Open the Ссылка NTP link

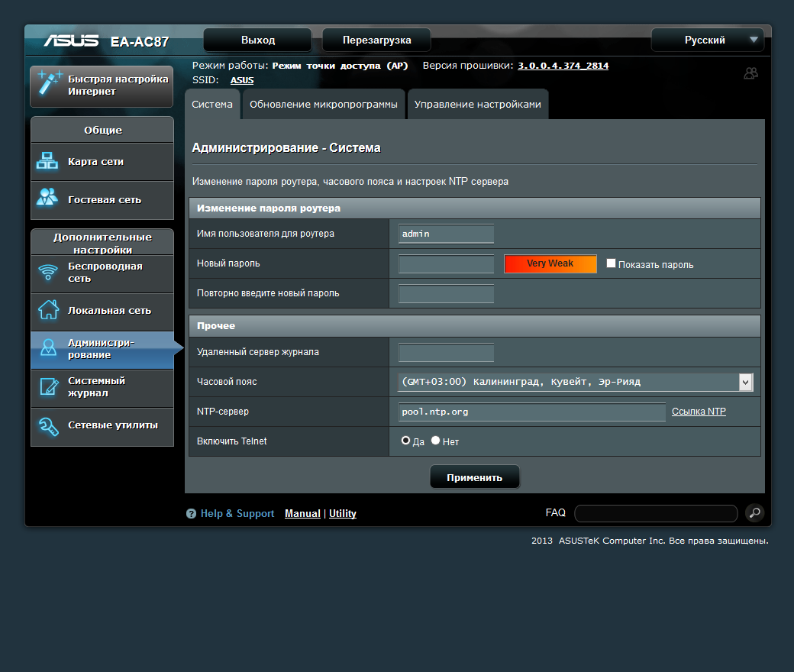698,411
